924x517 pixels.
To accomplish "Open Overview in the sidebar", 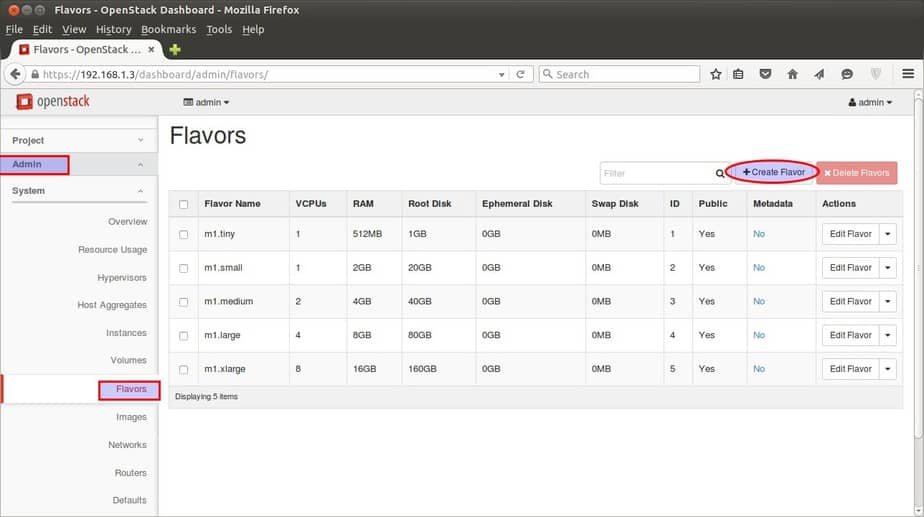I will 127,222.
